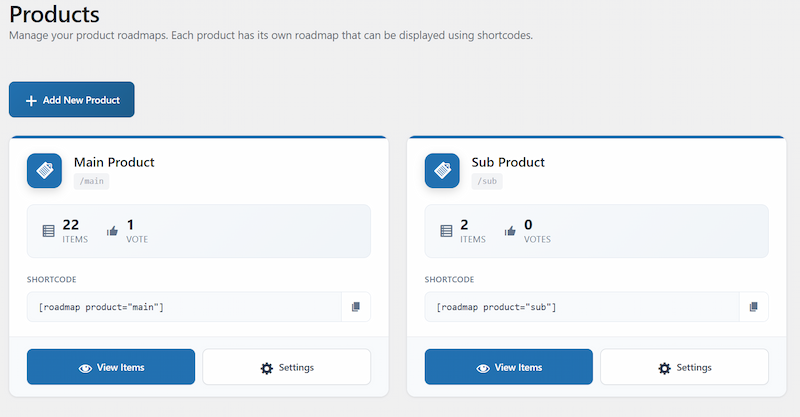Copy the sub roadmap shortcode

tap(753, 307)
